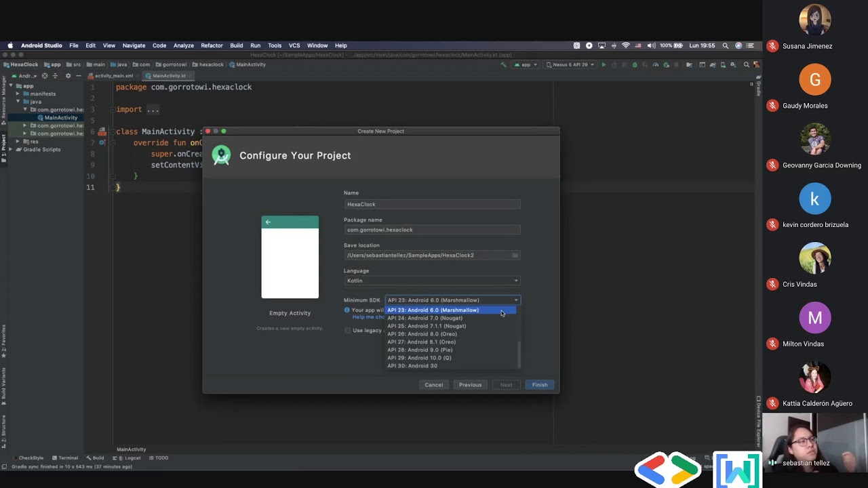Select API 24: Android 7.0 (Nougat)
The width and height of the screenshot is (868, 488).
click(x=451, y=318)
